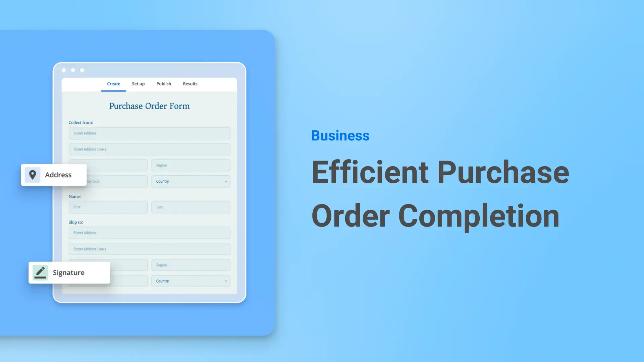The height and width of the screenshot is (362, 644).
Task: Click the Street Address Line 2 field
Action: [149, 149]
